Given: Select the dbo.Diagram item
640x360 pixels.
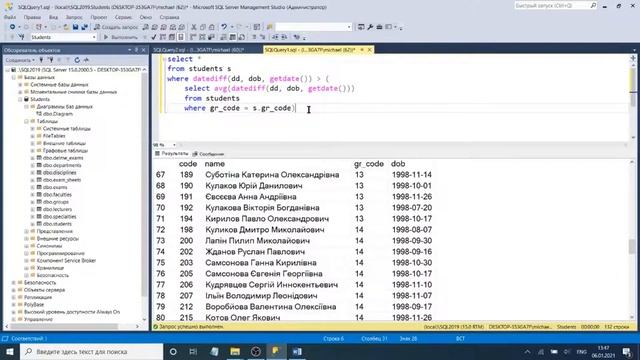Looking at the screenshot, I should pyautogui.click(x=58, y=114).
